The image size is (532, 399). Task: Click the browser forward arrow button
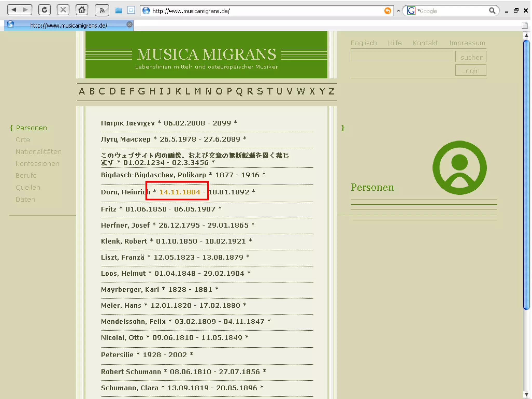26,10
